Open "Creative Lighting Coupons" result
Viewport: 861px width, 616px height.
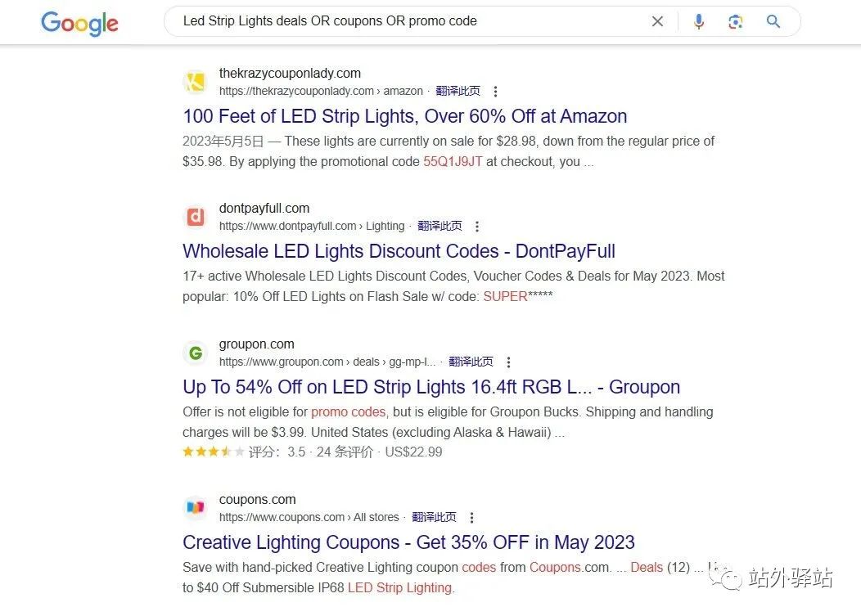[408, 542]
